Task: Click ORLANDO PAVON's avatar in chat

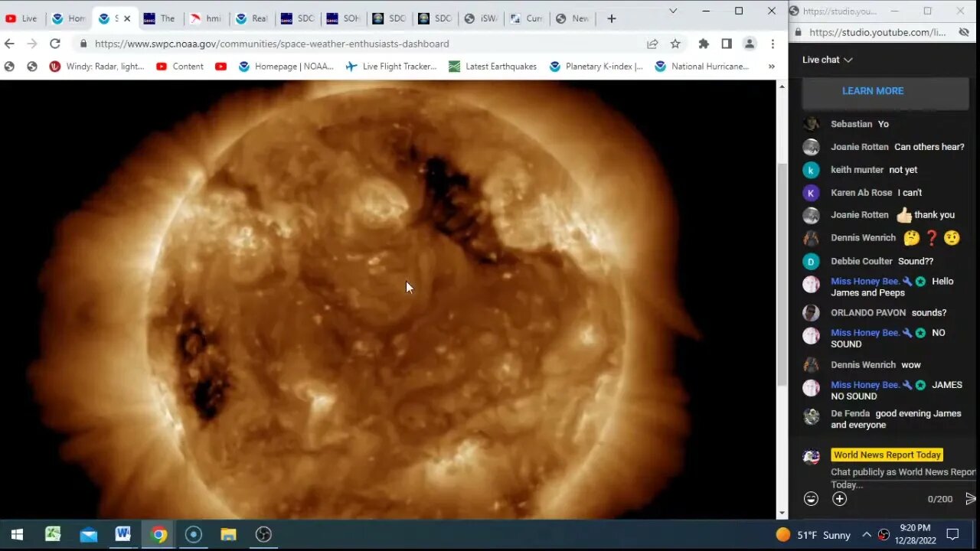Action: pos(811,313)
